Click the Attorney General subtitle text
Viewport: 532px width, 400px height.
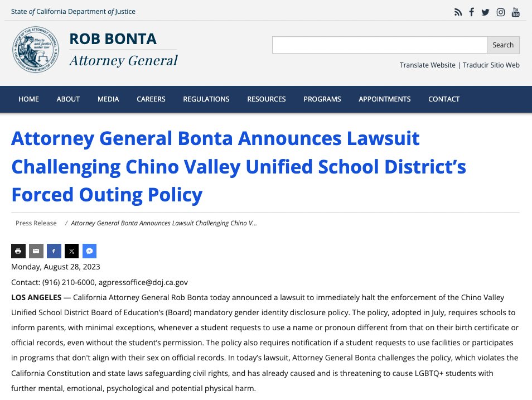tap(123, 61)
